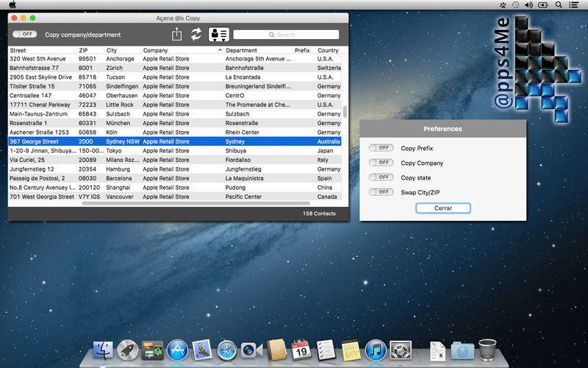Image resolution: width=588 pixels, height=368 pixels.
Task: Open yellow Notes icon in dock
Action: (x=351, y=351)
